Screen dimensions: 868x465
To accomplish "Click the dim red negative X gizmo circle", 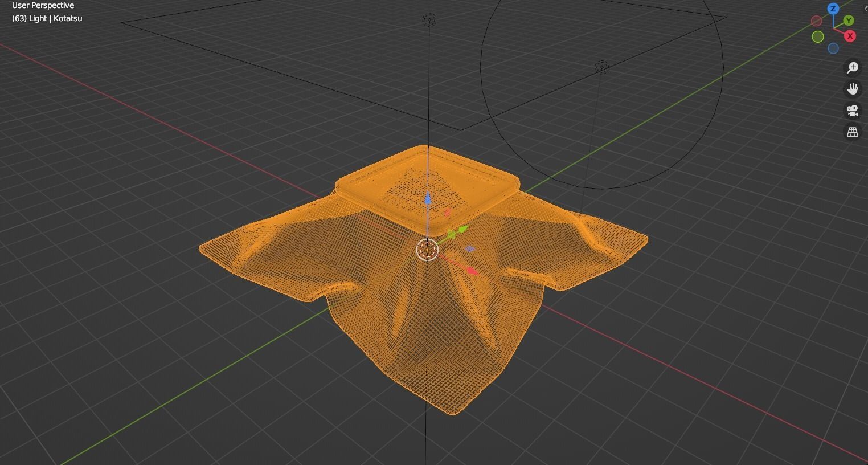I will point(816,21).
